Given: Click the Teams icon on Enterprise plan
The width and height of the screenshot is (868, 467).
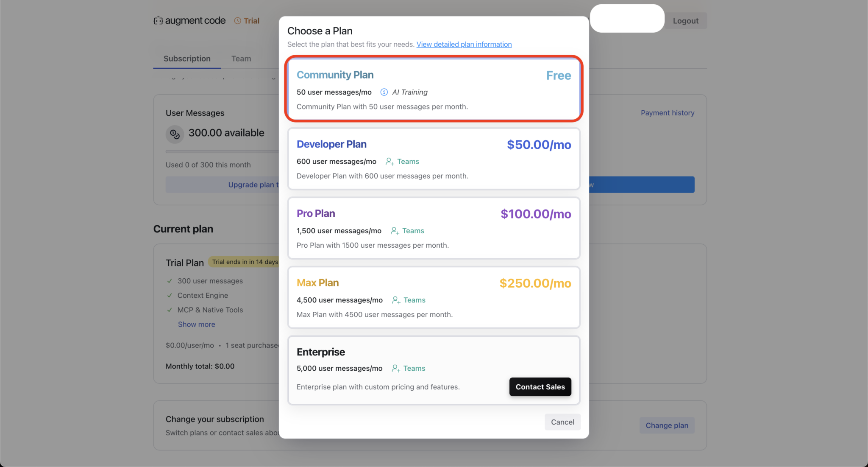Looking at the screenshot, I should 396,368.
